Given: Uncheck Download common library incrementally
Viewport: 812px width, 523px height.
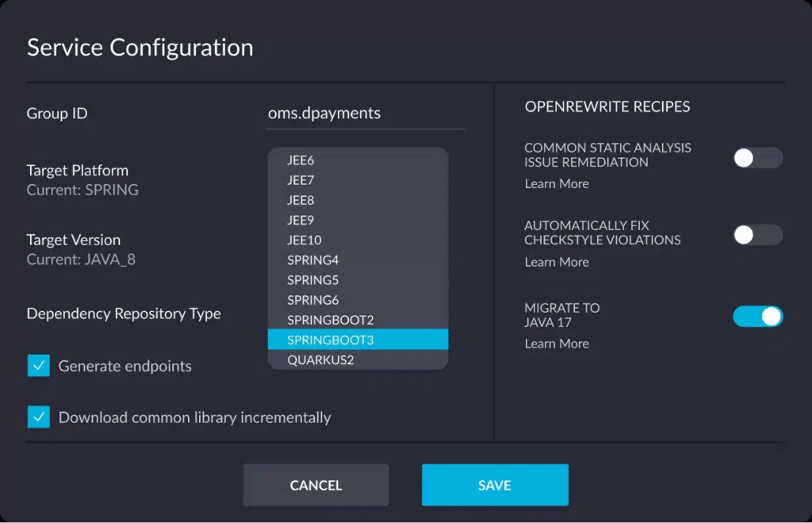Looking at the screenshot, I should tap(38, 417).
